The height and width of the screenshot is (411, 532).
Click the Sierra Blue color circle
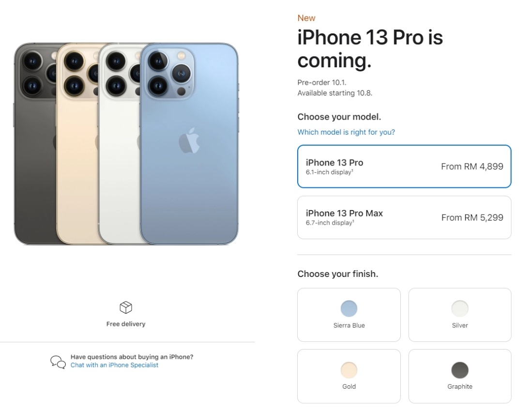point(349,308)
